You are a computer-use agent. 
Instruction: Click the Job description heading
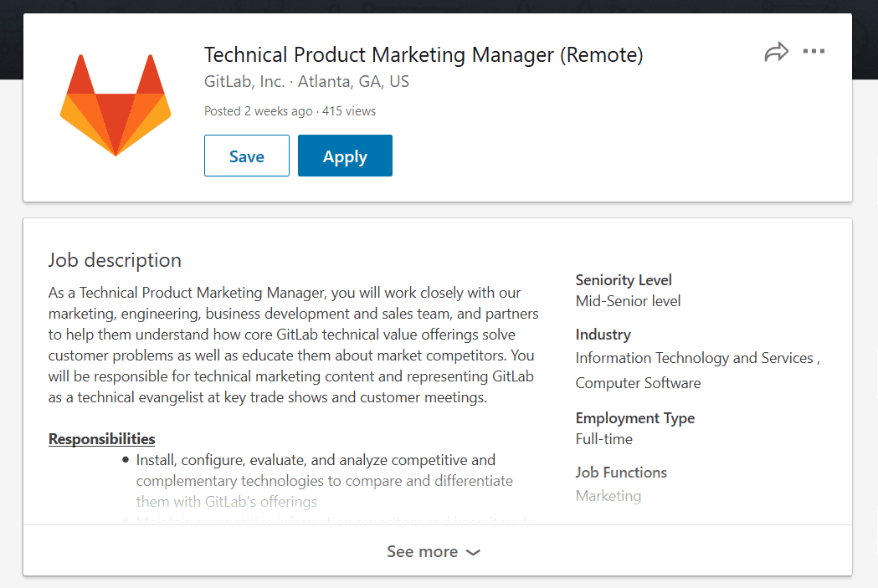[x=114, y=260]
